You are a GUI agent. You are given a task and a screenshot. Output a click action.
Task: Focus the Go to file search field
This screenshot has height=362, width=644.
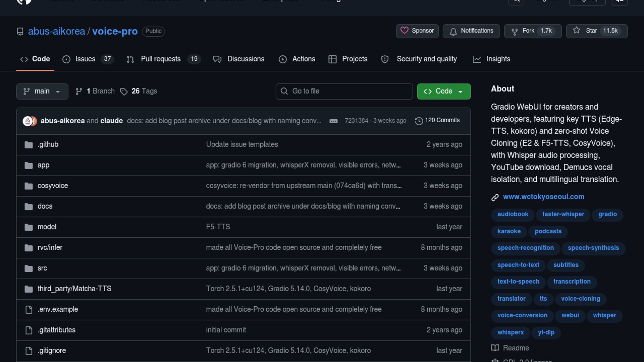pyautogui.click(x=344, y=92)
